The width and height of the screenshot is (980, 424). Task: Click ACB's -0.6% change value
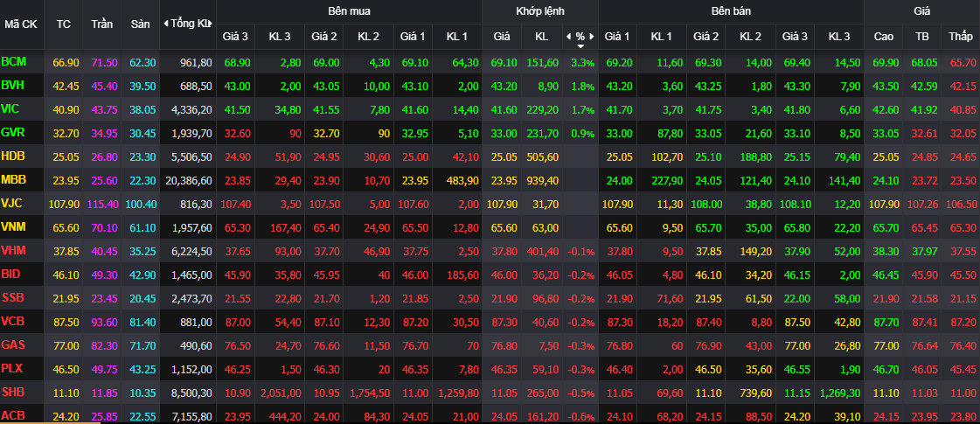coord(580,416)
